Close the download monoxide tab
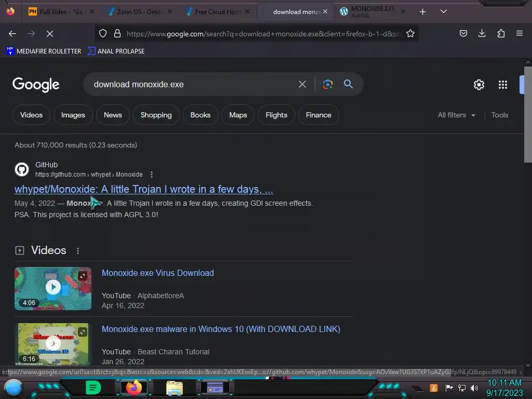 (x=325, y=11)
